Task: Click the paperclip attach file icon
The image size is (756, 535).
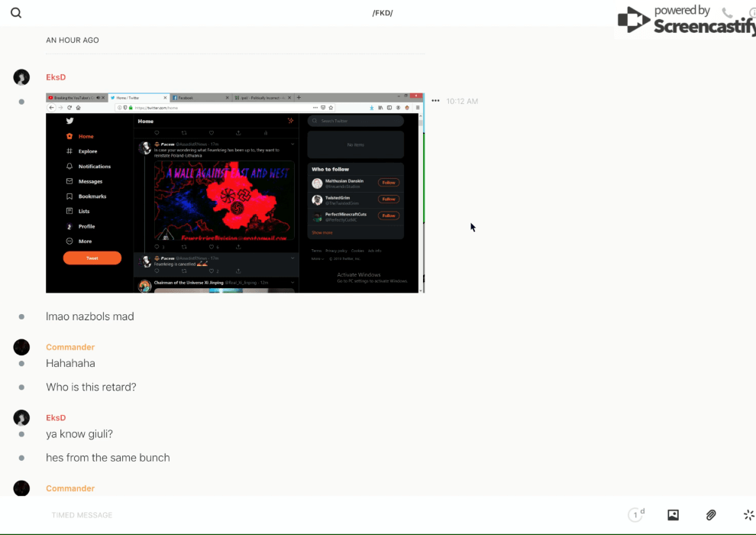Action: (711, 515)
